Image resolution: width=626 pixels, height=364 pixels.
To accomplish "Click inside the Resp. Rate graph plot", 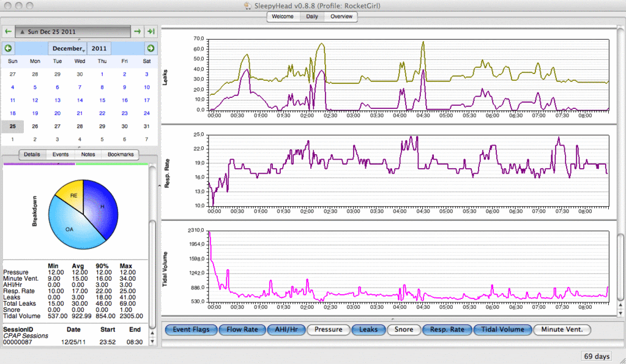I will [x=408, y=171].
